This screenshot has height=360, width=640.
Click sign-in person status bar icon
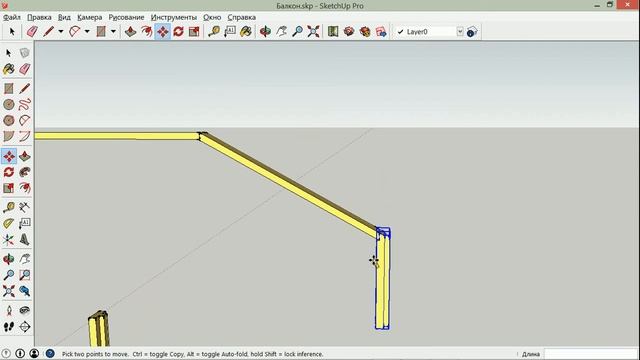pos(34,353)
